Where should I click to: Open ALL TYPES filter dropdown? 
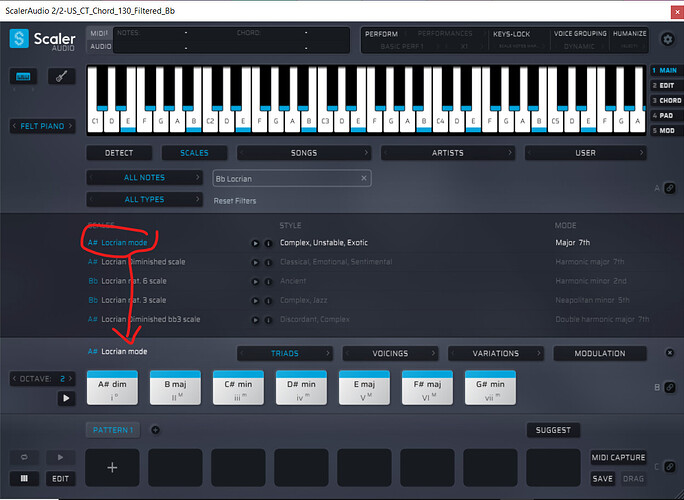click(x=144, y=199)
